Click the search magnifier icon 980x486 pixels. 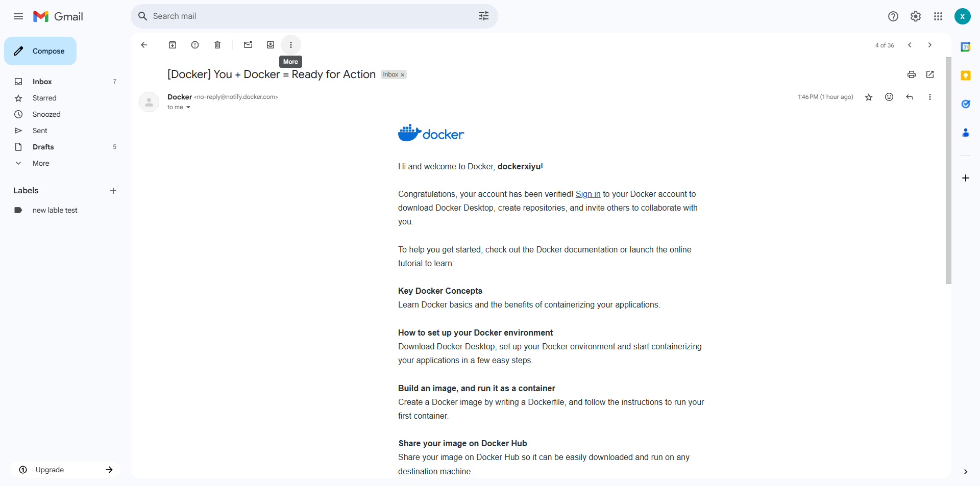(143, 16)
